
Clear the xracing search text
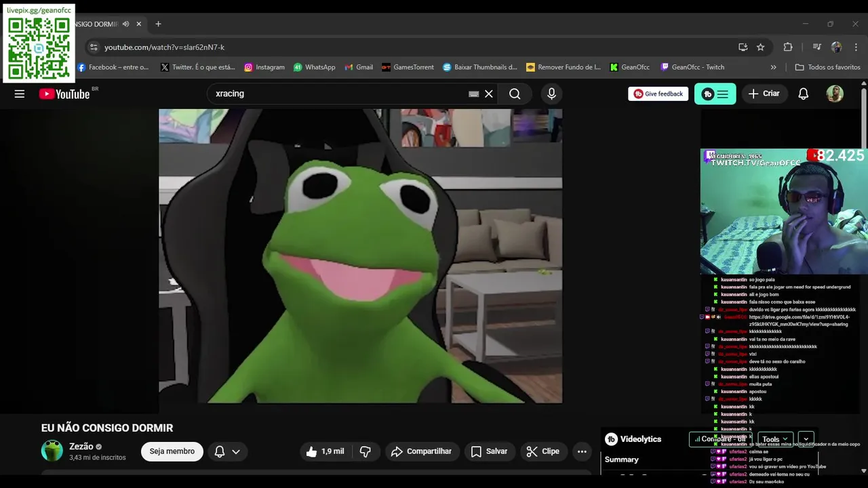pyautogui.click(x=488, y=94)
